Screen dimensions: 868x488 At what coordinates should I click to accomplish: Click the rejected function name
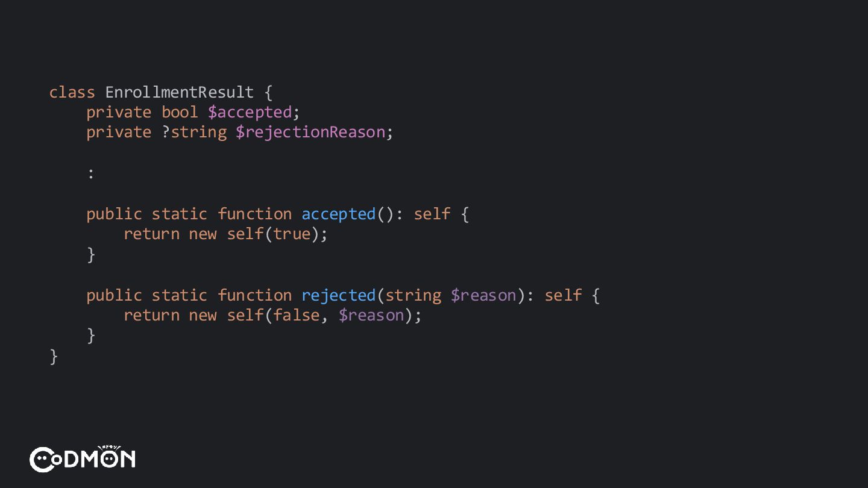tap(338, 295)
